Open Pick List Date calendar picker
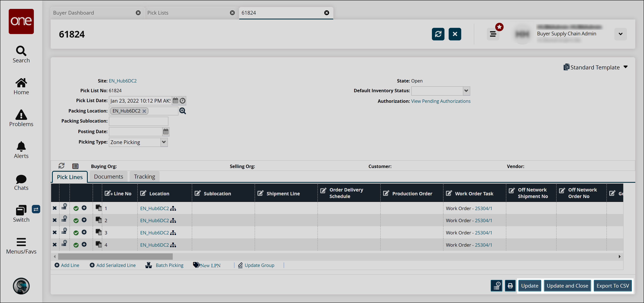Screen dimensions: 644x303 (x=175, y=101)
